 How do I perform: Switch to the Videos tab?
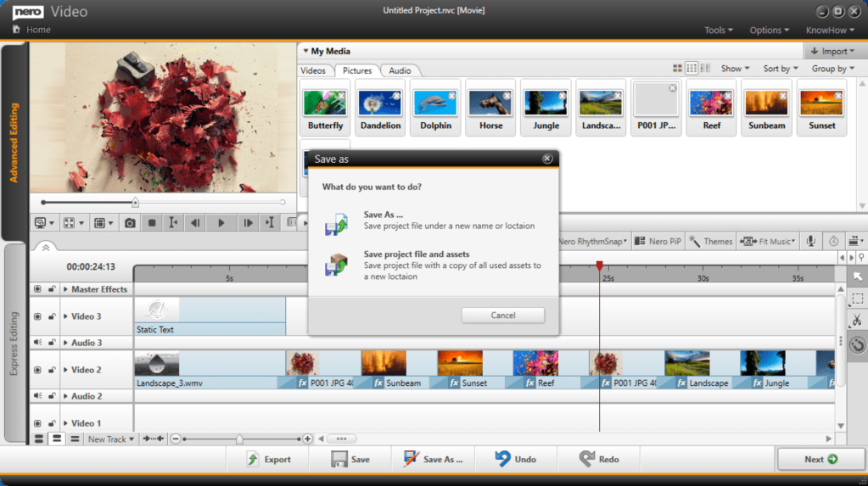313,70
